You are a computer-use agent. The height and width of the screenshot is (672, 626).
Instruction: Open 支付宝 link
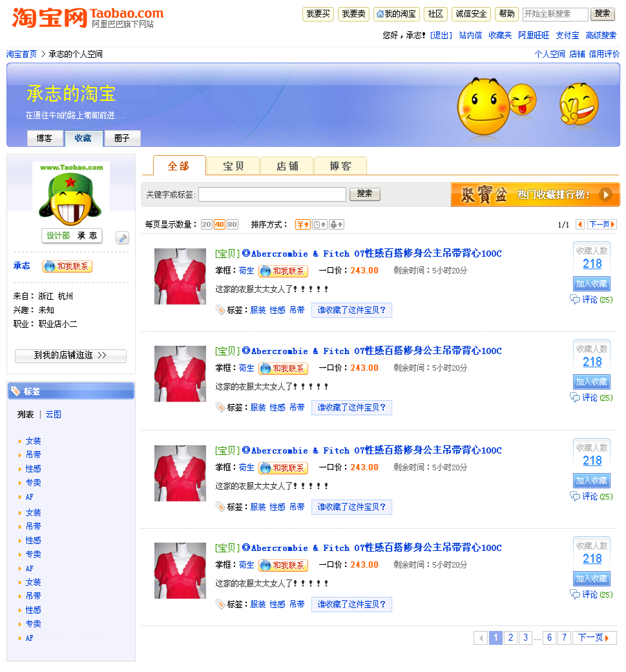tap(568, 35)
